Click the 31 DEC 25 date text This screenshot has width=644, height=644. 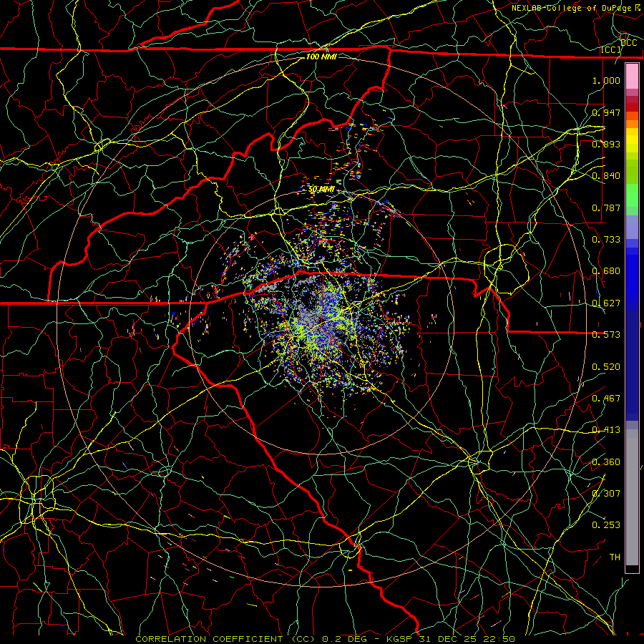point(449,639)
